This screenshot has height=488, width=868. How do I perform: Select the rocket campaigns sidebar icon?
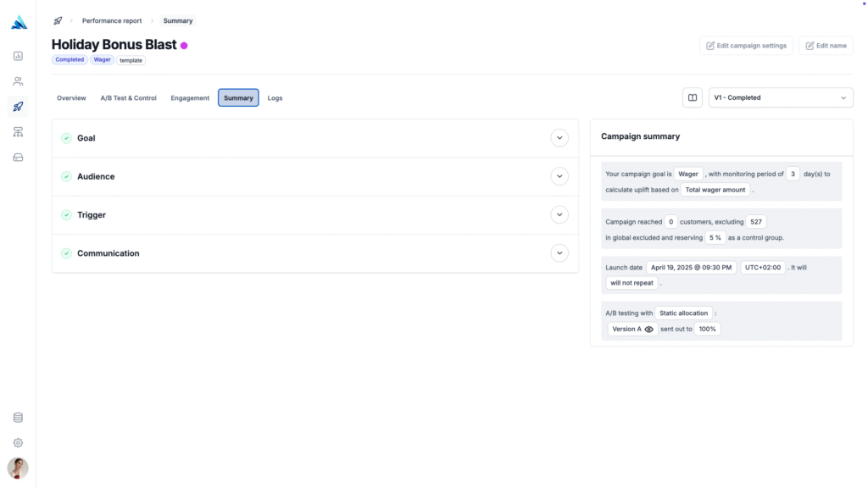[x=18, y=107]
